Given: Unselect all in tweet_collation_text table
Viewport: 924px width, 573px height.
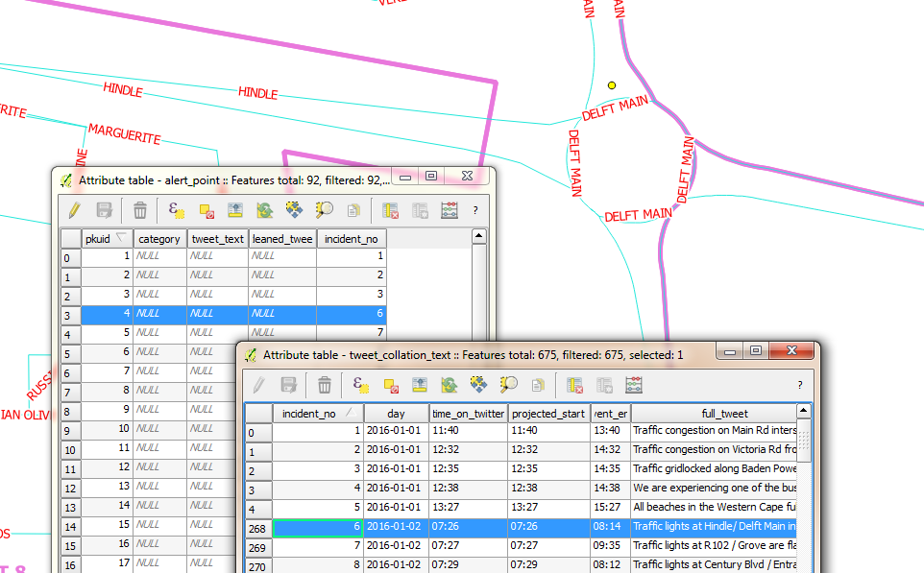Looking at the screenshot, I should 391,385.
